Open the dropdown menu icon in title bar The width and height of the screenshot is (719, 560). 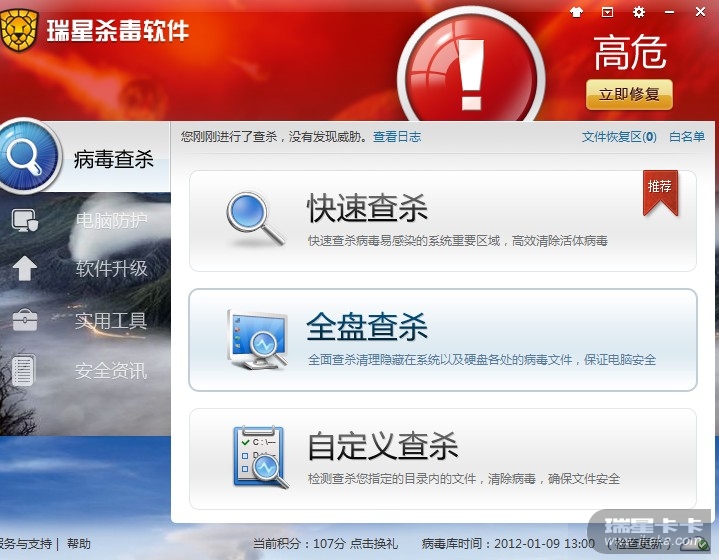[x=607, y=12]
